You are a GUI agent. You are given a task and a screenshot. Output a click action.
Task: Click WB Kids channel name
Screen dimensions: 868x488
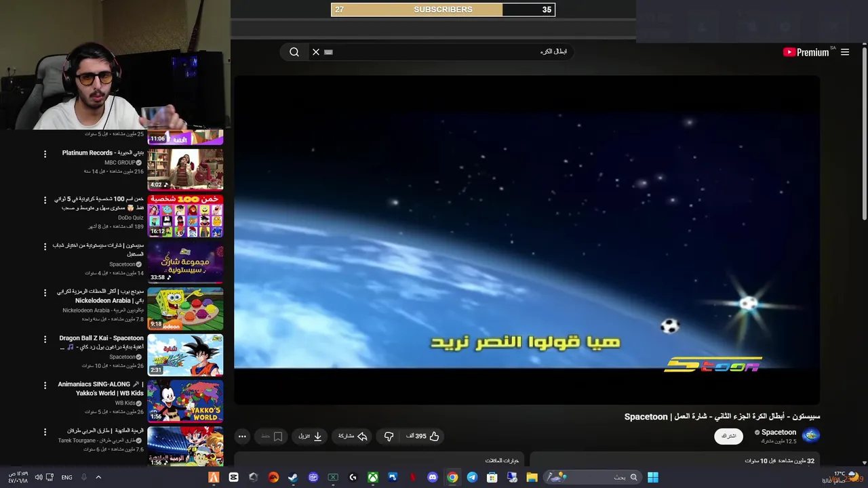pyautogui.click(x=125, y=403)
